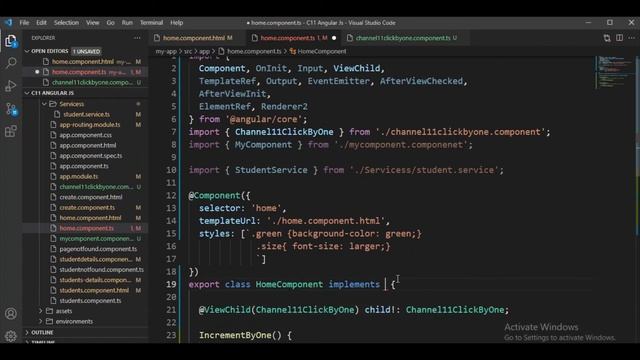Open students.component.html file

pyautogui.click(x=94, y=290)
